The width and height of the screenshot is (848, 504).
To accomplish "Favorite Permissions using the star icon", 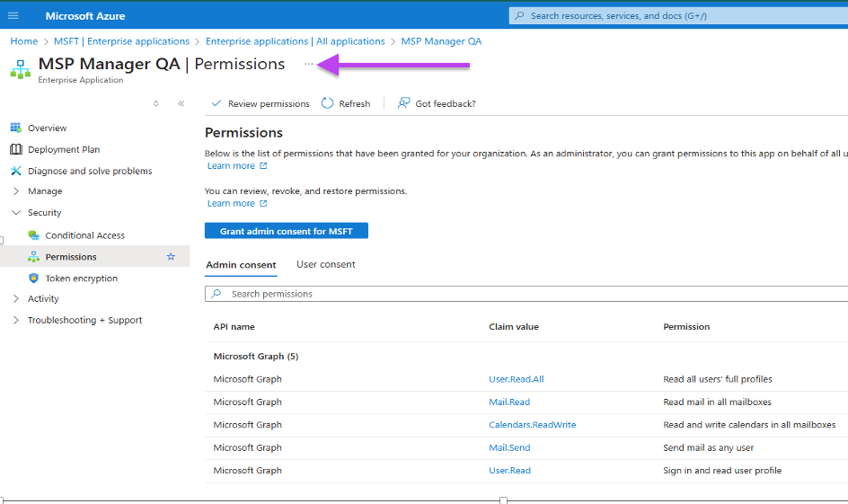I will pyautogui.click(x=171, y=257).
